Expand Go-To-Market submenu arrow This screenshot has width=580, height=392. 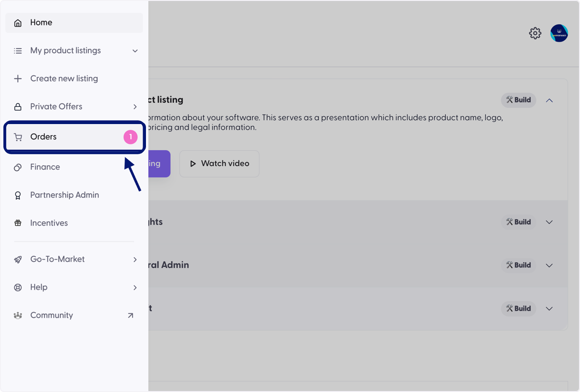[135, 259]
